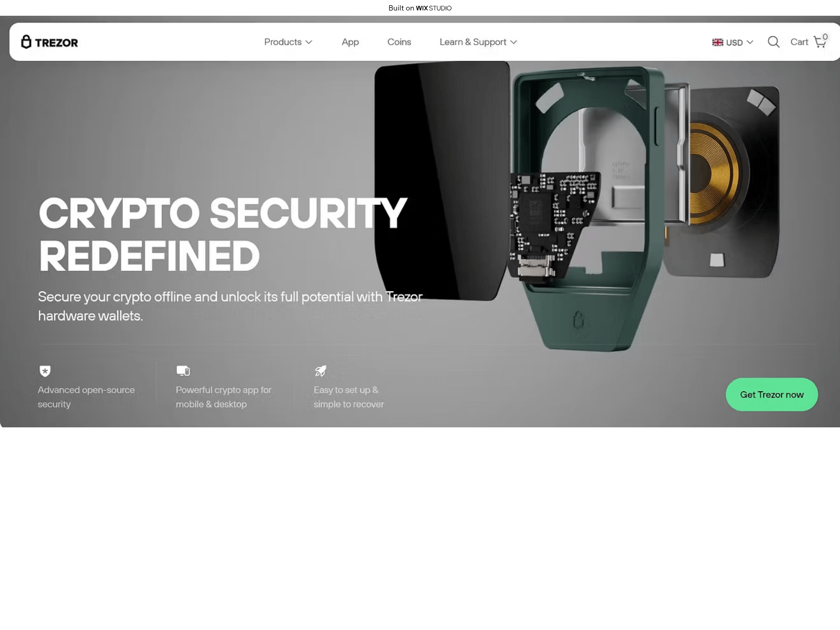The width and height of the screenshot is (840, 630).
Task: Click the cart item count badge
Action: click(x=825, y=37)
